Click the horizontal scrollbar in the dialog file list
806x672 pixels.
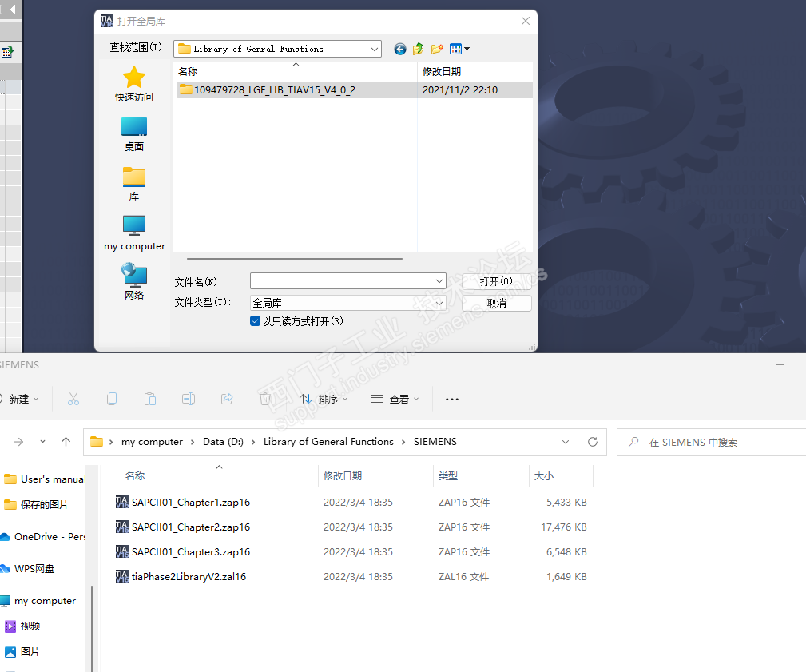[295, 259]
